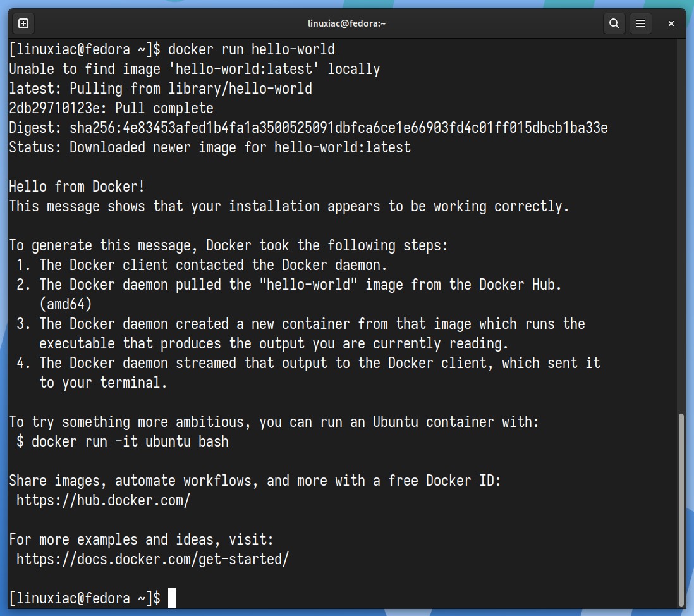
Task: Close the terminal window
Action: coord(671,23)
